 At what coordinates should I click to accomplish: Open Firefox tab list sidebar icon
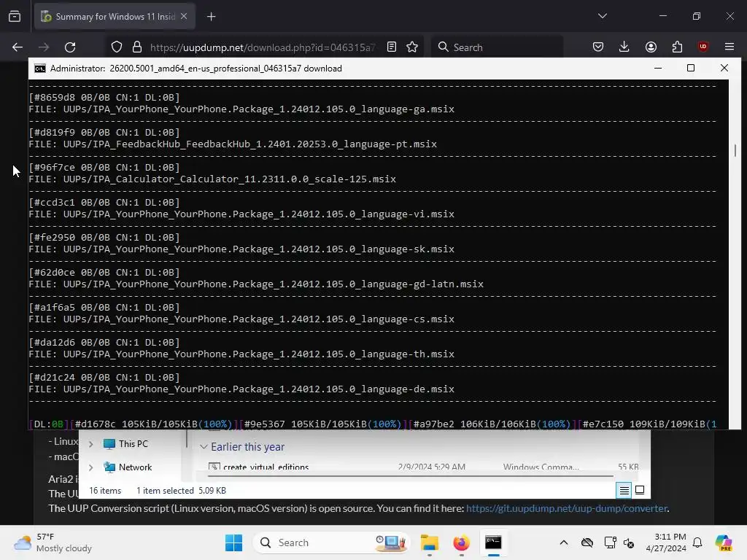[x=15, y=17]
